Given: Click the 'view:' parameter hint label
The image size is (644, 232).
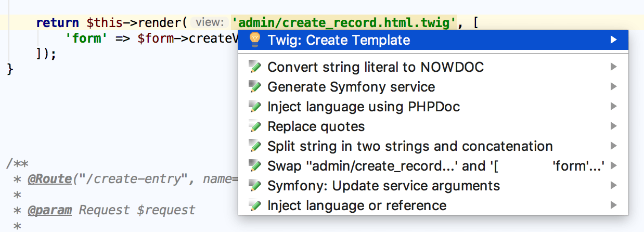Looking at the screenshot, I should pos(210,23).
